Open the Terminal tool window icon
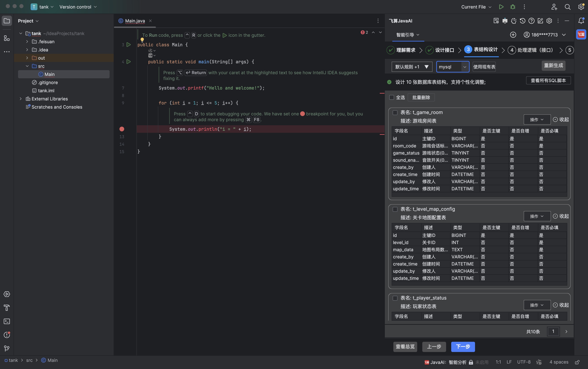The image size is (588, 369). pos(7,321)
